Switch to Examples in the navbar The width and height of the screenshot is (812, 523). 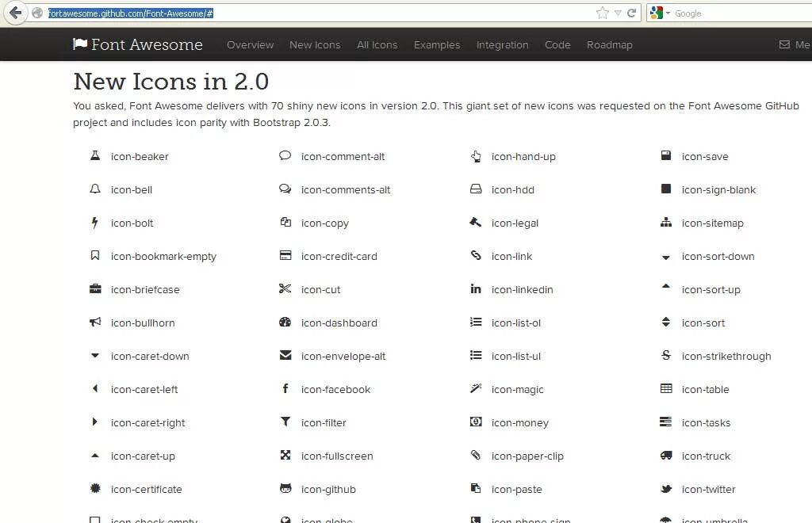(437, 45)
